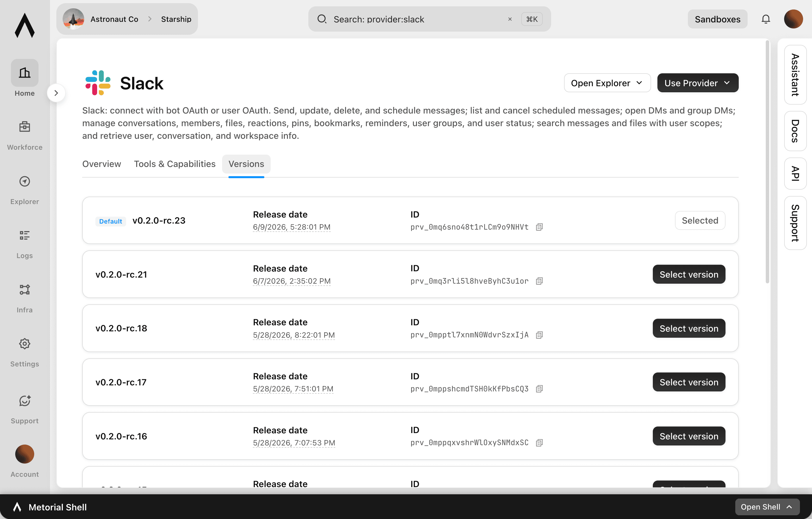This screenshot has width=812, height=519.
Task: Select version v0.2.0-rc.17
Action: (x=688, y=382)
